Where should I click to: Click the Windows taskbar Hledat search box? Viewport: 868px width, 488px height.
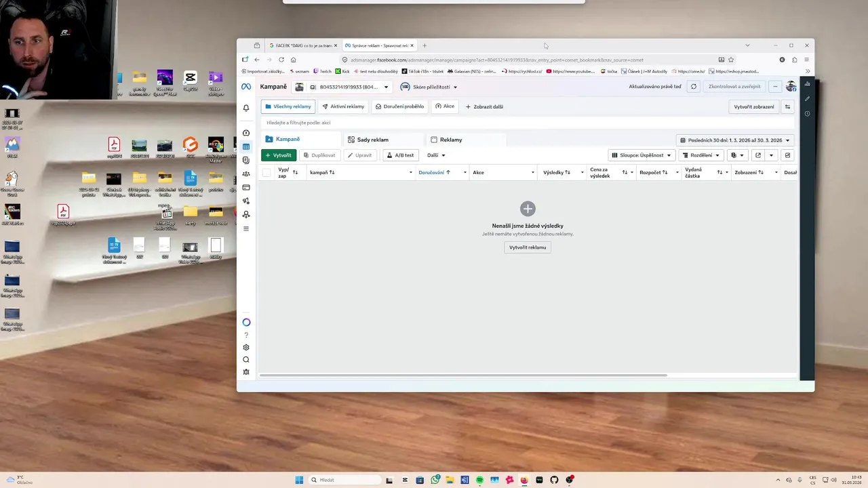coord(344,480)
